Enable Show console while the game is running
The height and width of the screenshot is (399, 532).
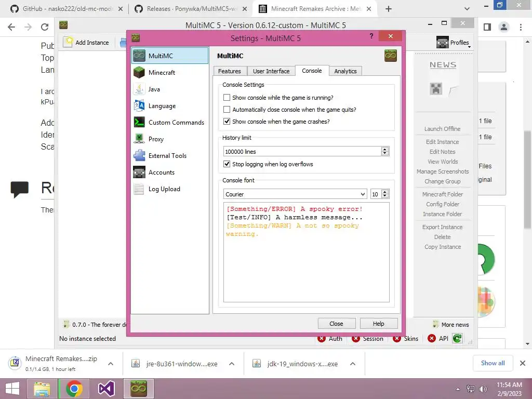click(227, 97)
